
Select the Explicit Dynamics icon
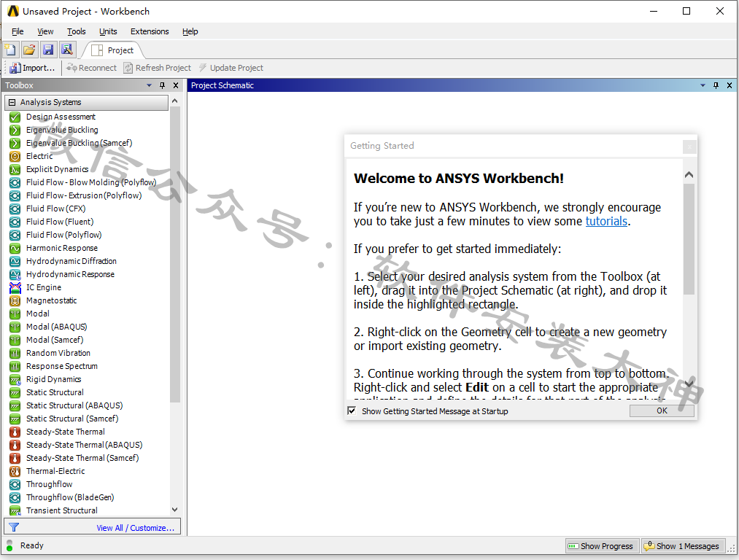(x=15, y=170)
